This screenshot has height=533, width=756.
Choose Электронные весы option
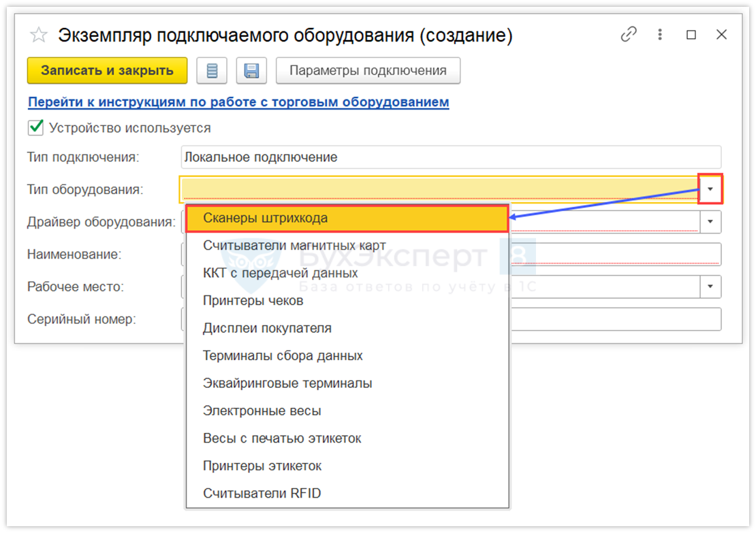(x=347, y=411)
